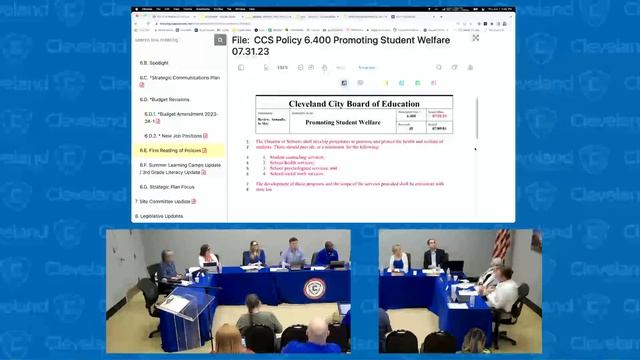The image size is (640, 360).
Task: Open the Apple menu
Action: [137, 9]
